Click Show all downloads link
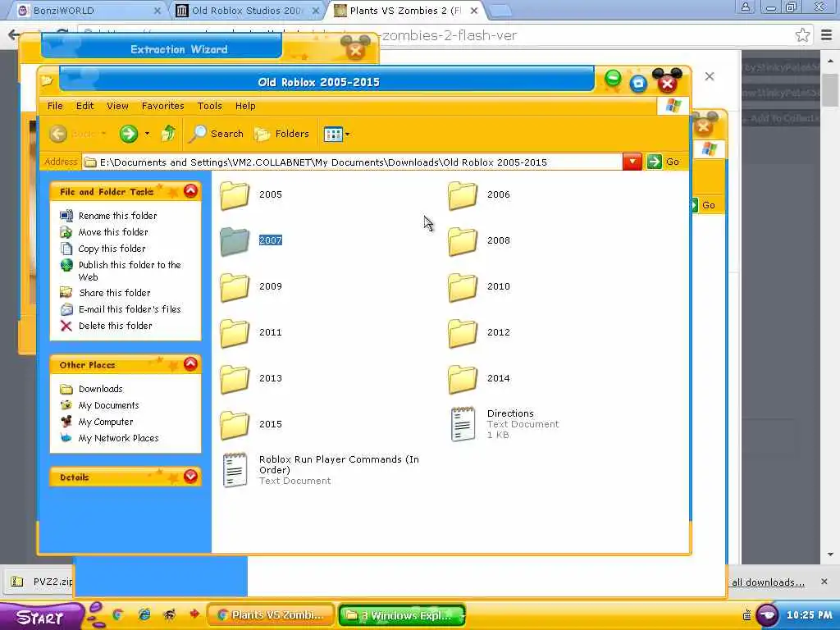This screenshot has height=630, width=840. point(768,582)
